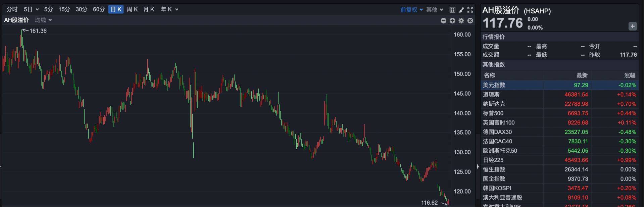Open chart indicator settings gear
This screenshot has width=644, height=207.
(x=461, y=21)
